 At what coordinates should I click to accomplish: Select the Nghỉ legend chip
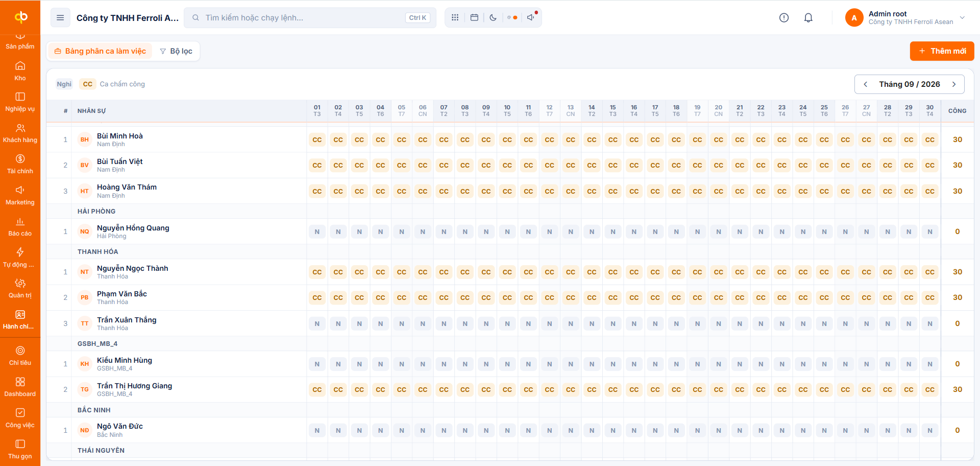(64, 84)
